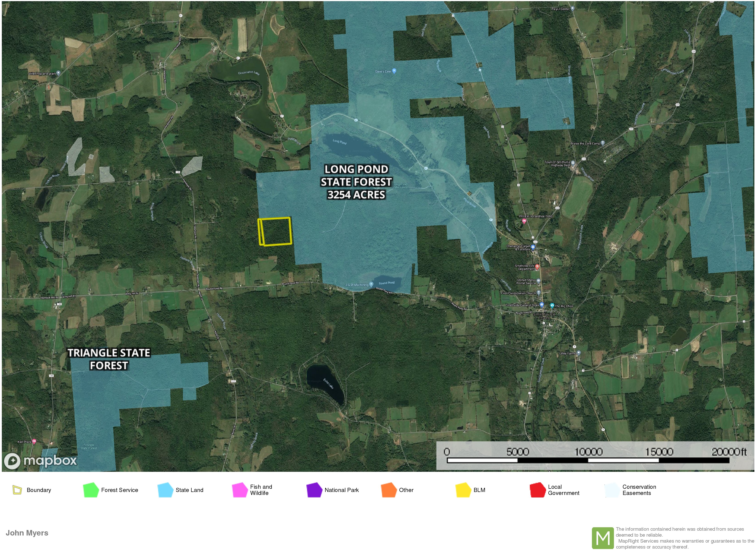Click the BLM yellow legend swatch
This screenshot has height=552, width=756.
463,490
